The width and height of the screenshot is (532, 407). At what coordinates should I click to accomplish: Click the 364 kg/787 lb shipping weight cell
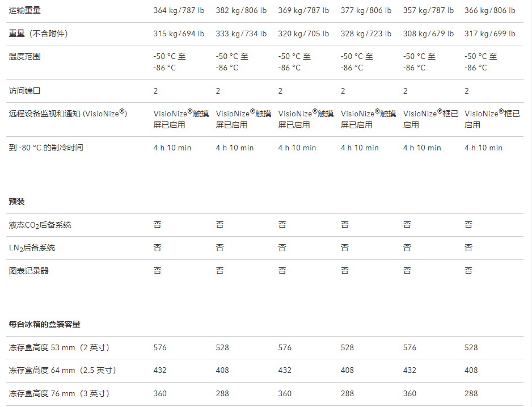pyautogui.click(x=179, y=10)
